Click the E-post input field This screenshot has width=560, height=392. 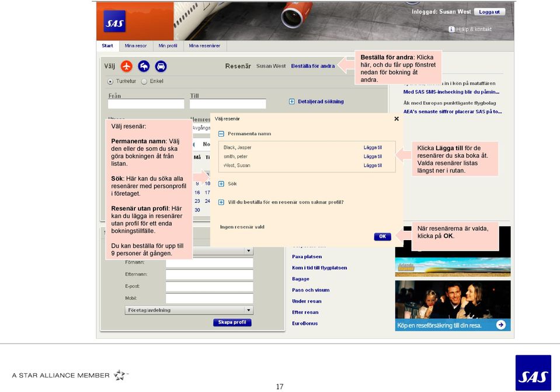209,287
